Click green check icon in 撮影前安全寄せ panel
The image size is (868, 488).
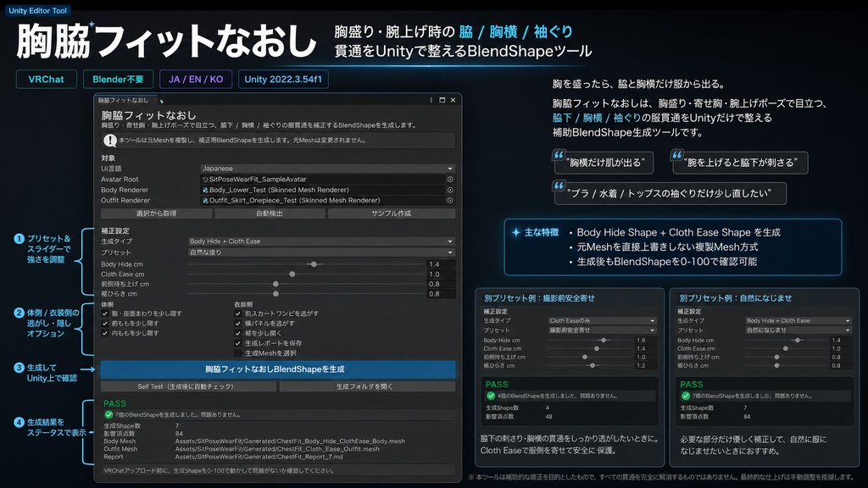[491, 396]
